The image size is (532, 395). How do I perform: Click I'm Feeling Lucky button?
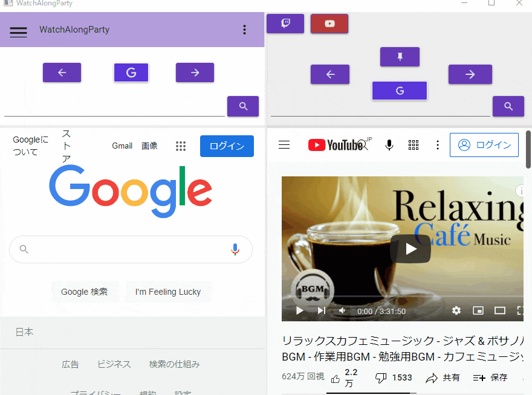168,292
